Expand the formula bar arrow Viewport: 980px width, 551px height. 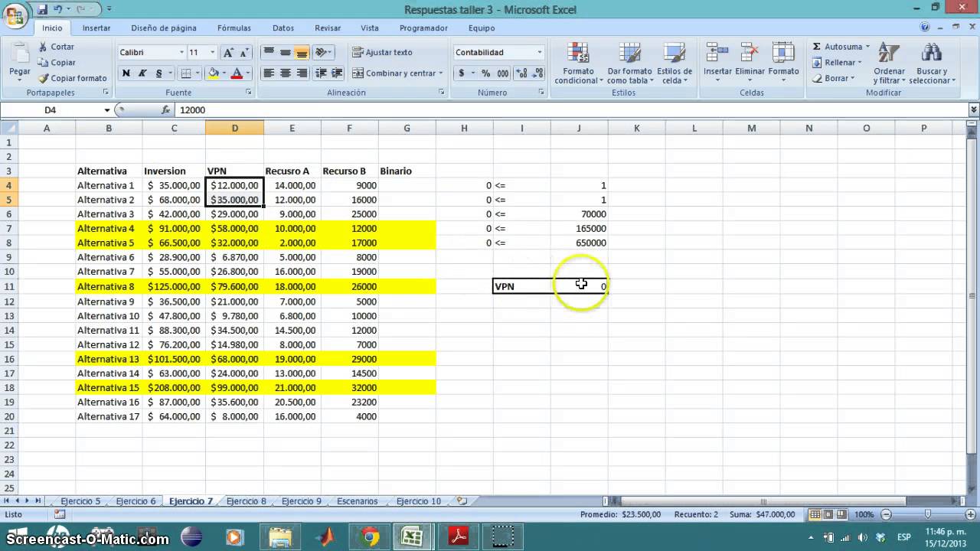point(973,110)
